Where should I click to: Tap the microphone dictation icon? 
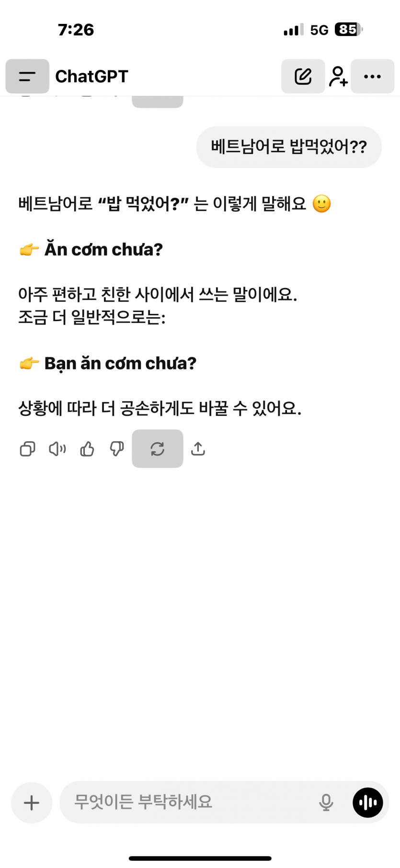coord(326,802)
